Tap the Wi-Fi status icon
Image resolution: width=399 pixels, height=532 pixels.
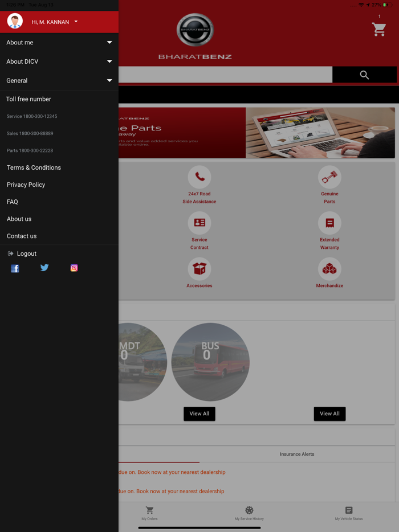coord(361,5)
